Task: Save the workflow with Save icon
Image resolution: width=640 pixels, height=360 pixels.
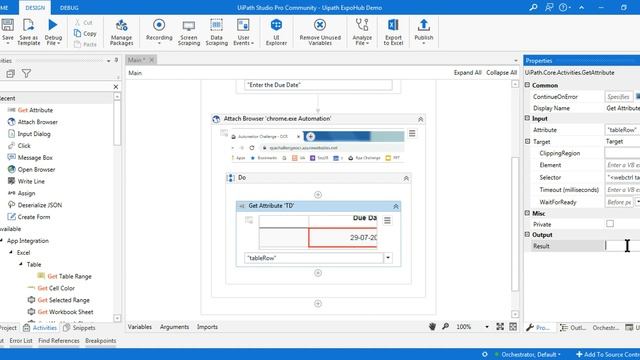Action: (7, 25)
